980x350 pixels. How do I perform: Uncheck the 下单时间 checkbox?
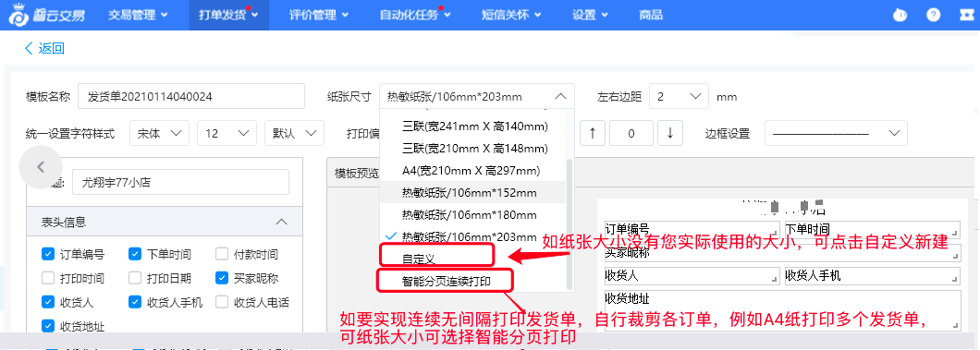(134, 254)
